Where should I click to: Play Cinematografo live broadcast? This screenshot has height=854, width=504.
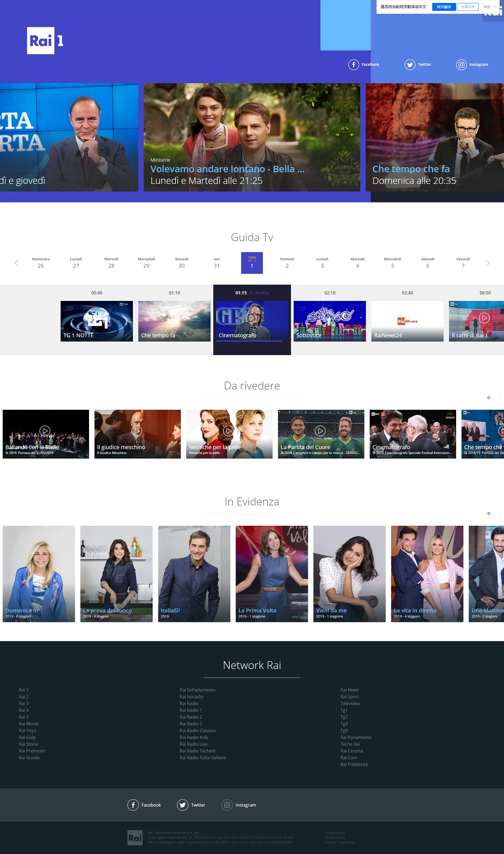252,318
